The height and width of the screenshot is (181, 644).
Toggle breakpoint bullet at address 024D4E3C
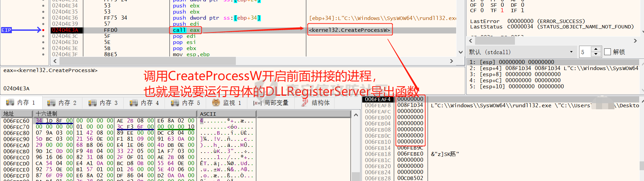point(43,36)
